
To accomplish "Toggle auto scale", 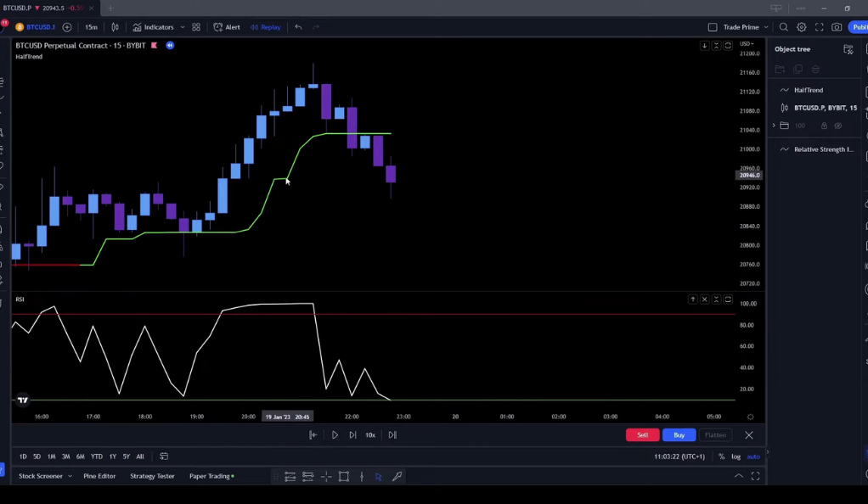I will point(753,456).
